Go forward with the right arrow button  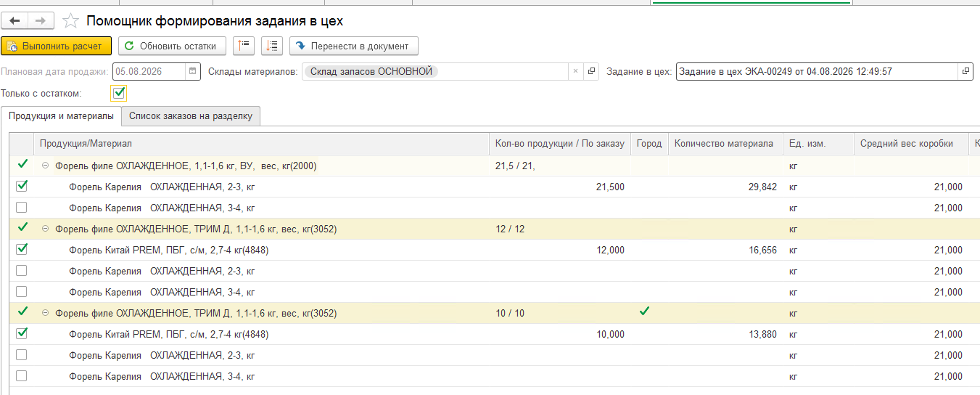point(41,21)
